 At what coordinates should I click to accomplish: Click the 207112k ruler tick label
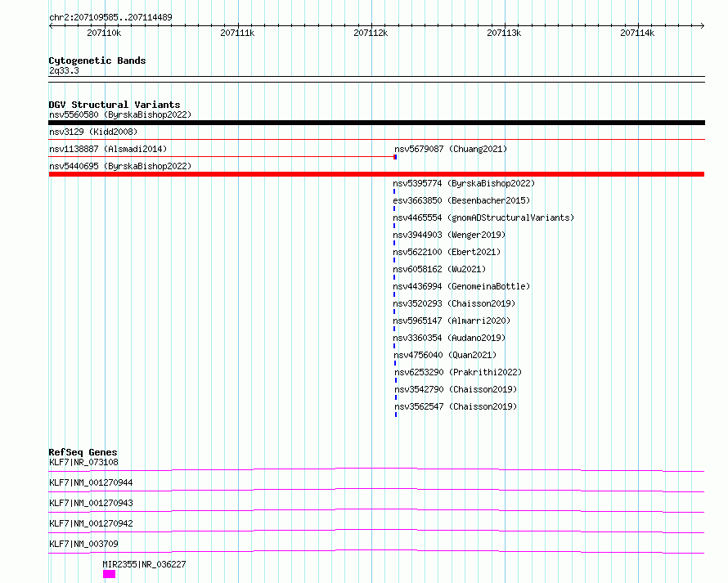[371, 33]
